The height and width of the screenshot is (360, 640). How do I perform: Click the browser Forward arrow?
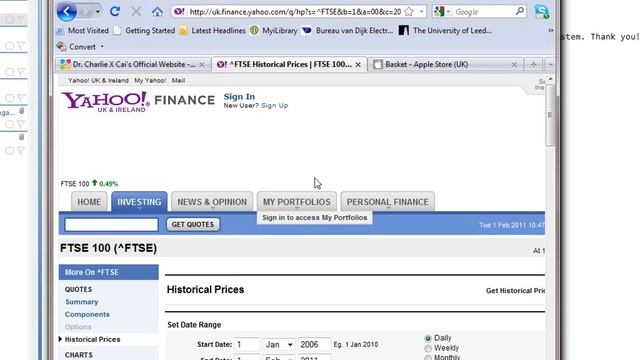tap(86, 11)
